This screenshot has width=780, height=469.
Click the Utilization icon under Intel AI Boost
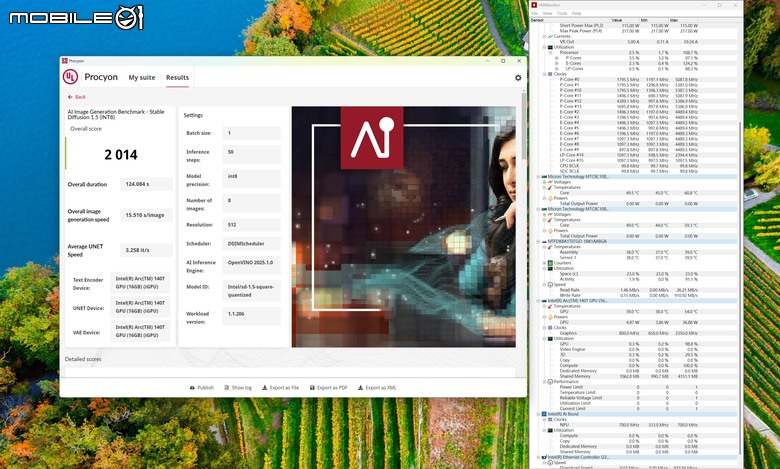coord(550,430)
